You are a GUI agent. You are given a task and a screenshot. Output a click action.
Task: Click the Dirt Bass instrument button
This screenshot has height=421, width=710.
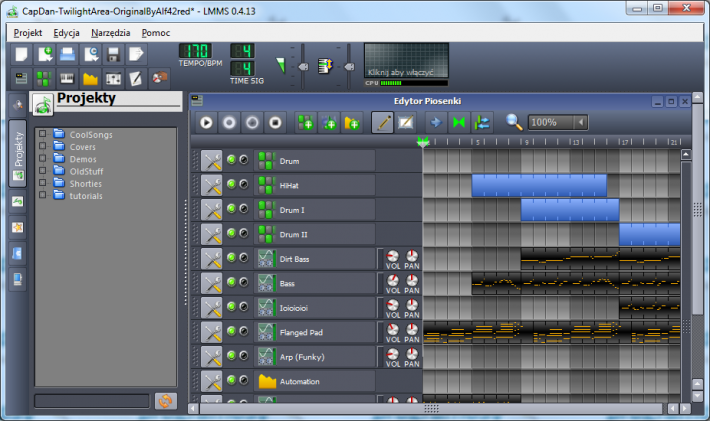pyautogui.click(x=315, y=259)
